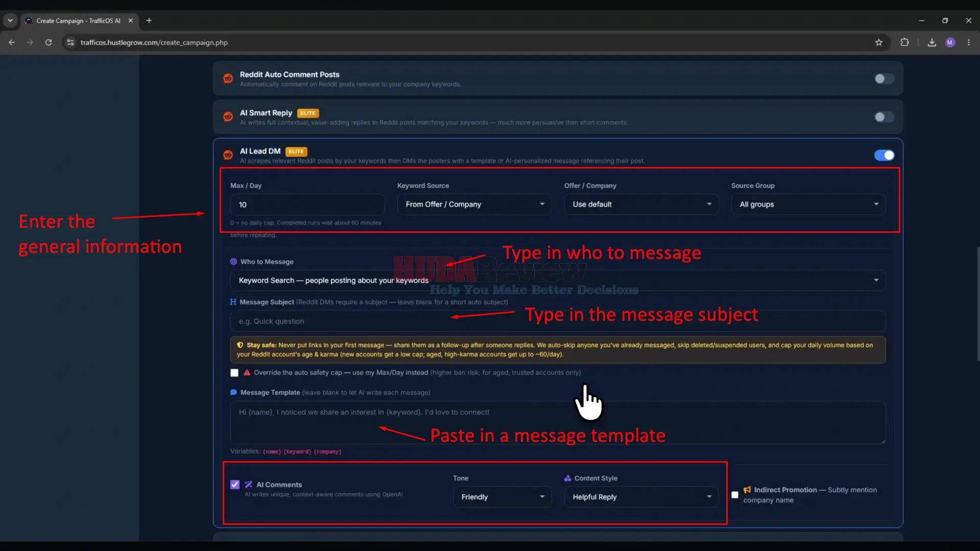Click the Content Style icon
Viewport: 980px width, 551px height.
click(567, 478)
